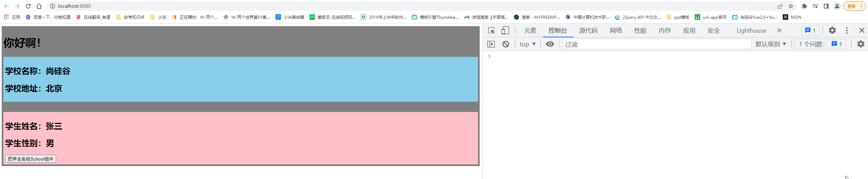Click the 更新 update button
868x179 pixels.
pos(854,6)
